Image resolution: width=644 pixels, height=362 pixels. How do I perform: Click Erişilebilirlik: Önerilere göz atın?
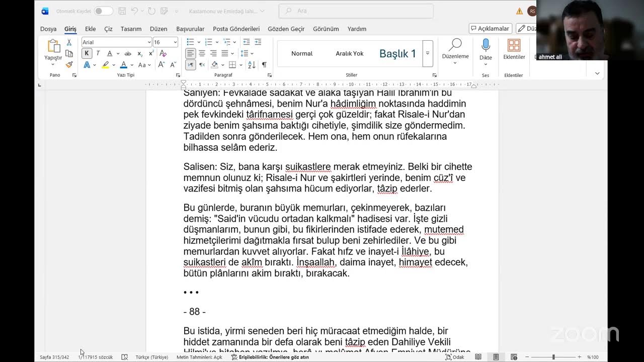point(270,357)
